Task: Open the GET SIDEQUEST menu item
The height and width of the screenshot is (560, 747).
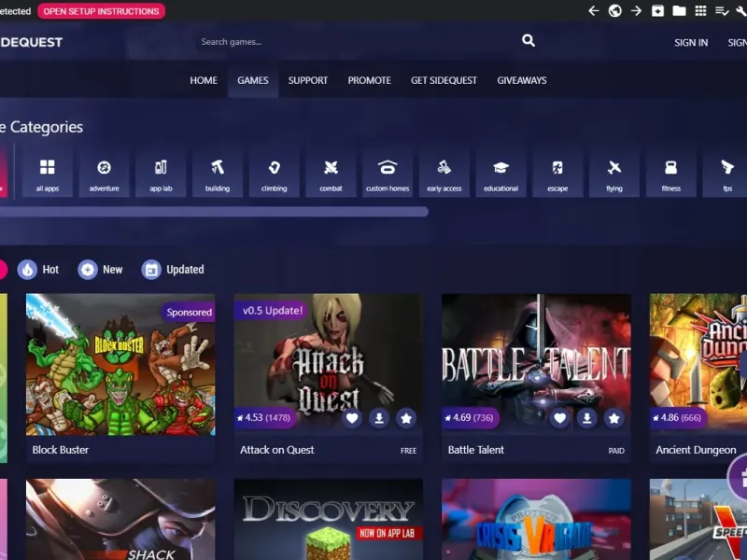Action: coord(444,80)
